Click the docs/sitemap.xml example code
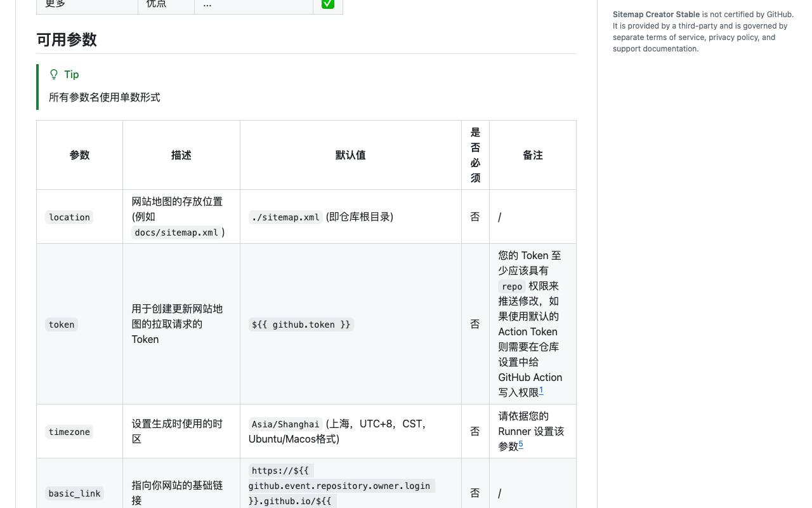This screenshot has width=812, height=508. (x=176, y=232)
